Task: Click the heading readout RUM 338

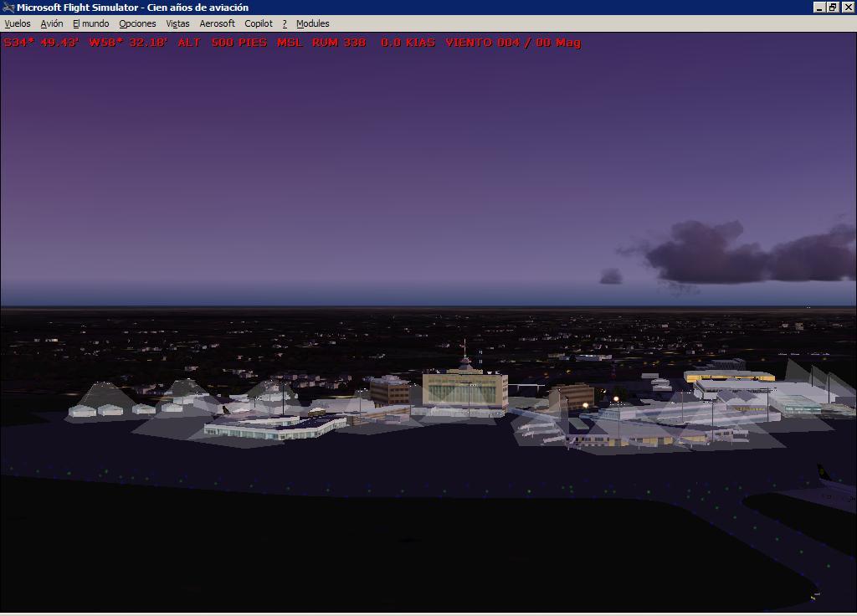Action: click(339, 42)
